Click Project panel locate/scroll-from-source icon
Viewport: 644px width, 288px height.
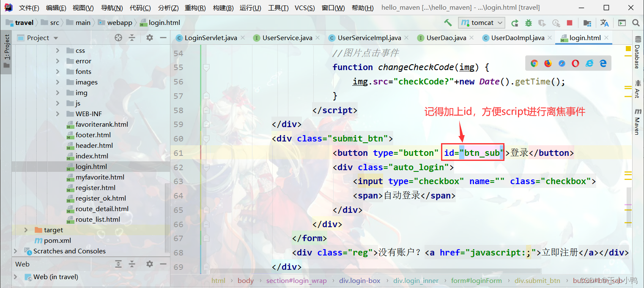(x=118, y=38)
